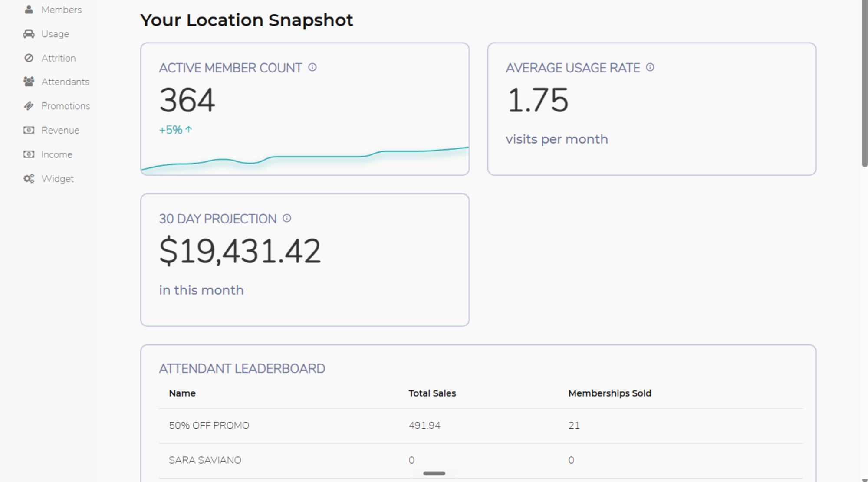Select the 50% OFF PROMO leaderboard row
The image size is (868, 482).
click(480, 426)
